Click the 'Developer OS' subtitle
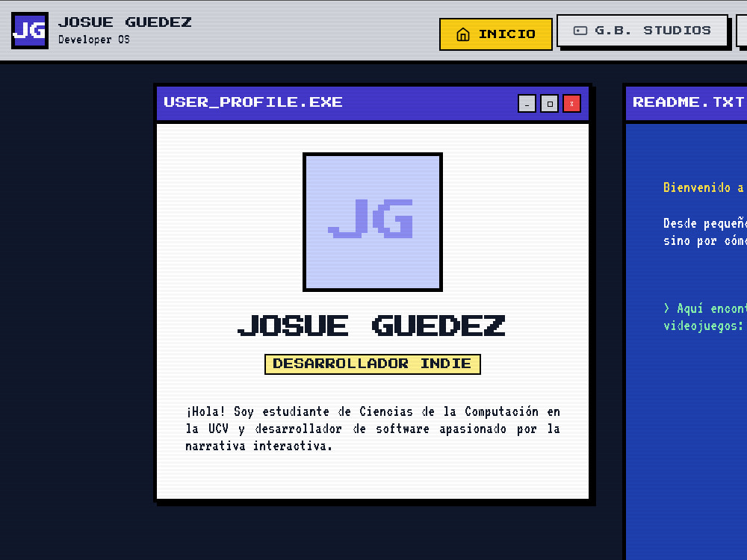The image size is (747, 560). [94, 40]
